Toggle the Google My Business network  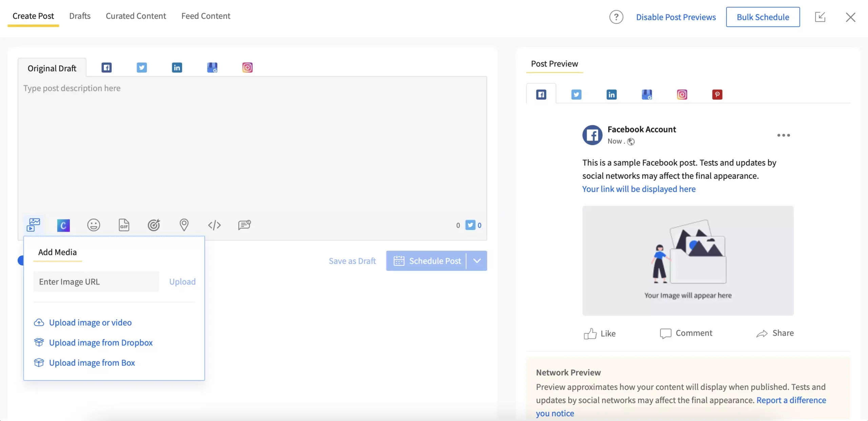click(212, 67)
